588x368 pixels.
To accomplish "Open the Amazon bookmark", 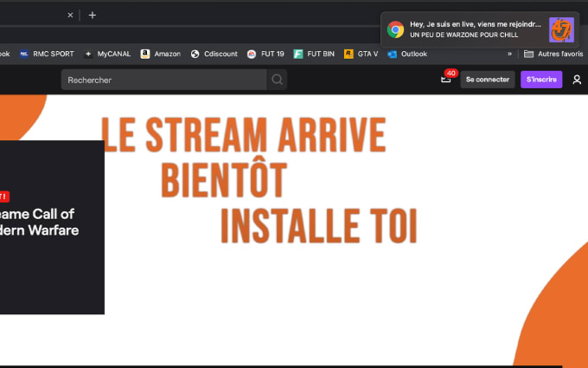I will pos(161,54).
